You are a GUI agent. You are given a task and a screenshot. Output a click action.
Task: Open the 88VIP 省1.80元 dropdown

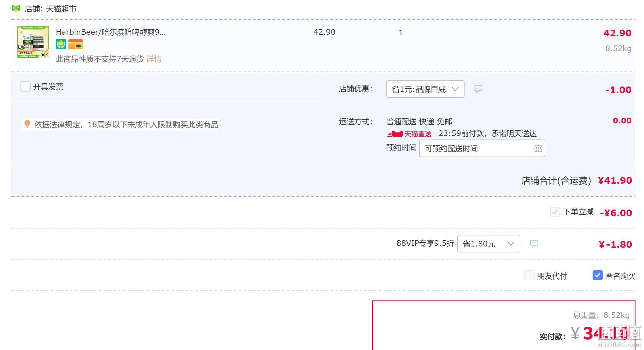click(x=489, y=244)
